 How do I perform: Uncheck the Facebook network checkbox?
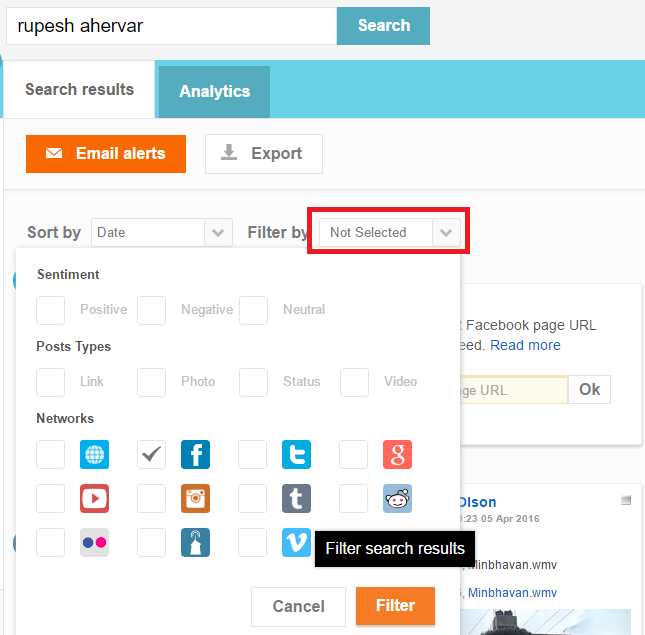click(151, 454)
